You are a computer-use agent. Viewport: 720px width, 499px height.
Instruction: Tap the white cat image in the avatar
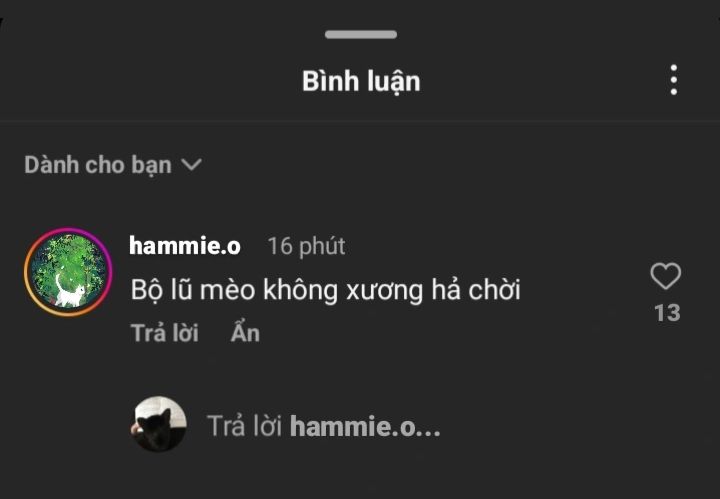point(70,292)
